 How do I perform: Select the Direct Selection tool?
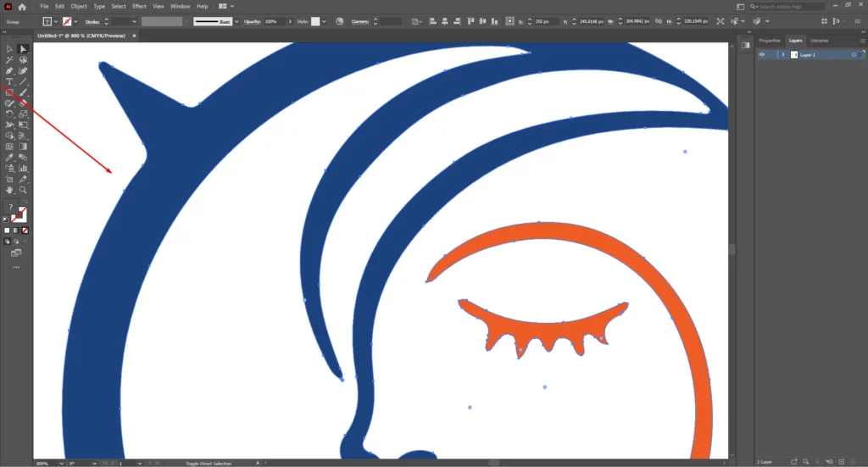click(x=23, y=49)
